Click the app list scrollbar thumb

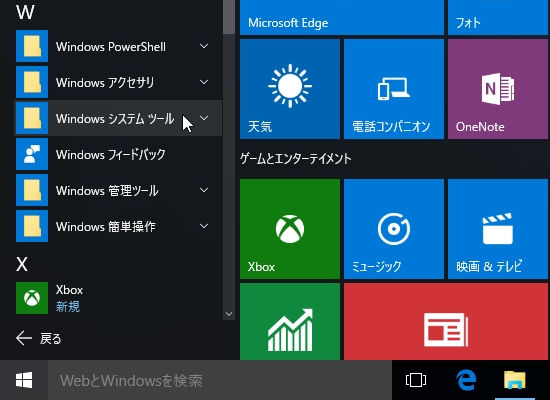tap(229, 17)
